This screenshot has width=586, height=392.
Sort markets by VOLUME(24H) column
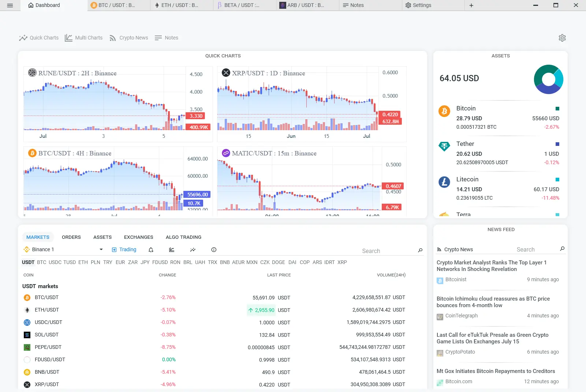click(391, 275)
